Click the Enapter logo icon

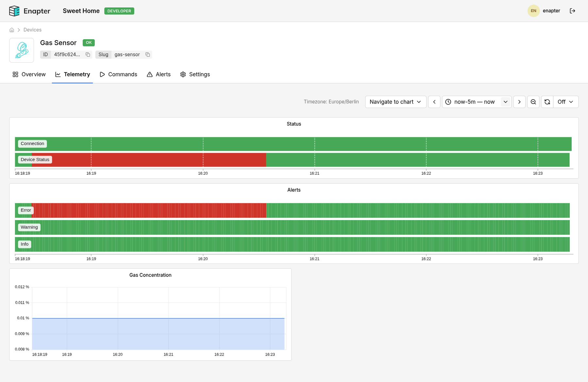[x=14, y=10]
